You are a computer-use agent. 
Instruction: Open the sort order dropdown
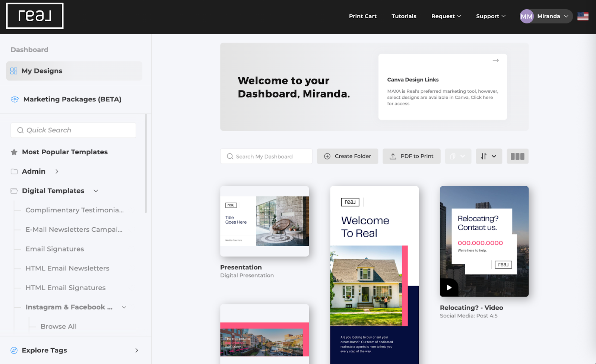tap(488, 156)
